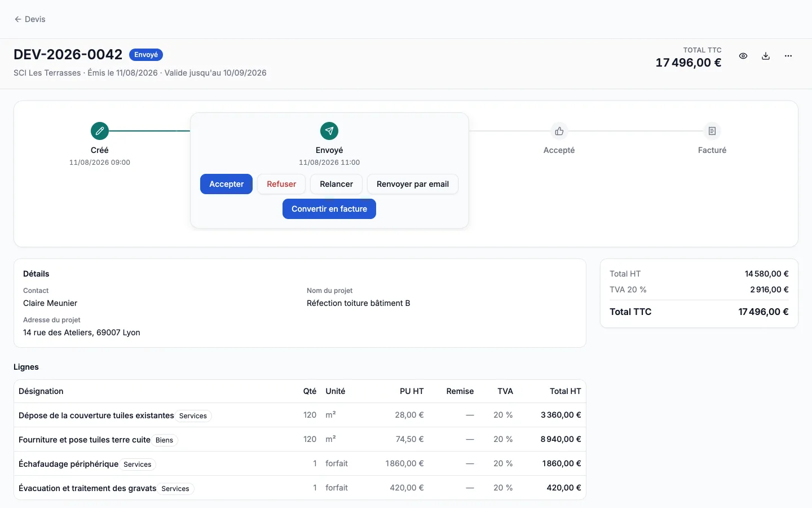
Task: Click the SCI Les Terrasses subtitle line
Action: coord(140,73)
